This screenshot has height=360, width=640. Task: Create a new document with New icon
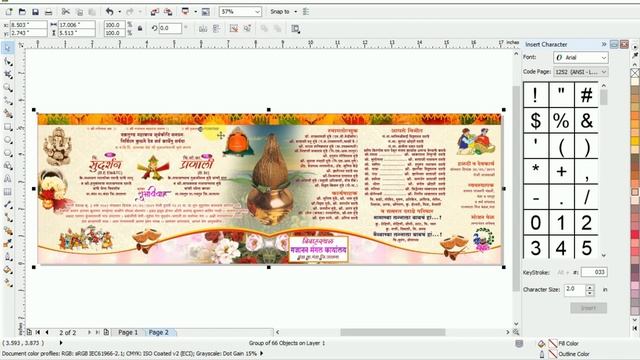pos(9,12)
